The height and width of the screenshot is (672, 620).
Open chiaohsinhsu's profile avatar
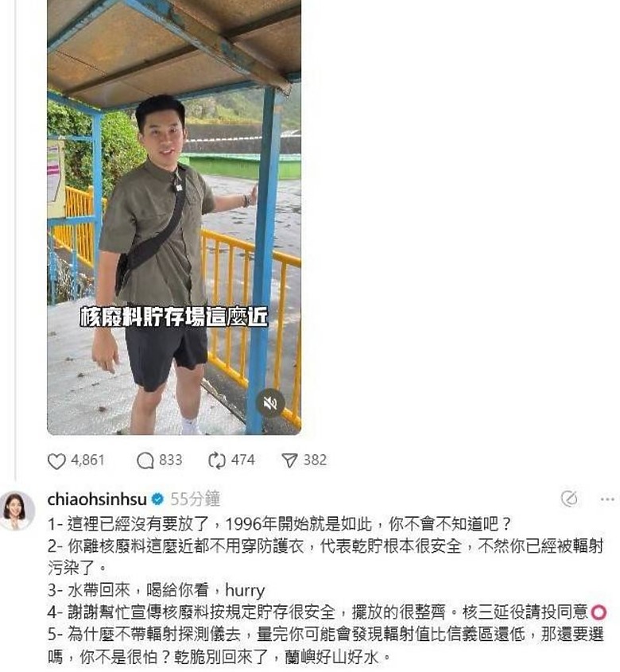(x=17, y=510)
